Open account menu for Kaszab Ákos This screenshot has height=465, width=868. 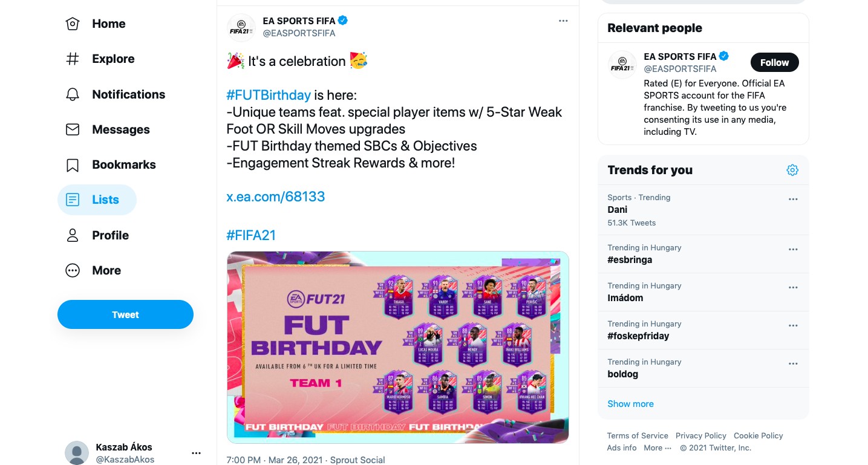(x=196, y=453)
